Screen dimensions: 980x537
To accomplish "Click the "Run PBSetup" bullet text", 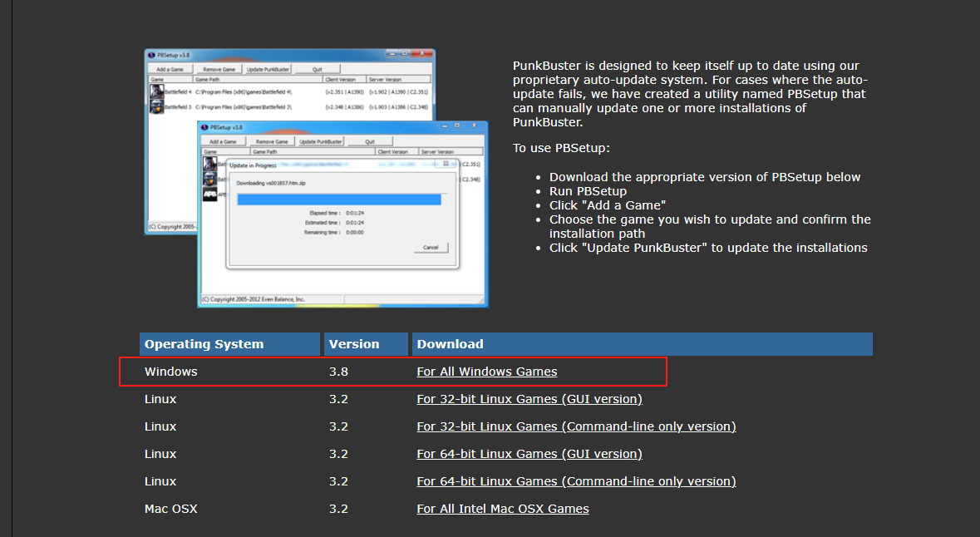I will tap(588, 191).
